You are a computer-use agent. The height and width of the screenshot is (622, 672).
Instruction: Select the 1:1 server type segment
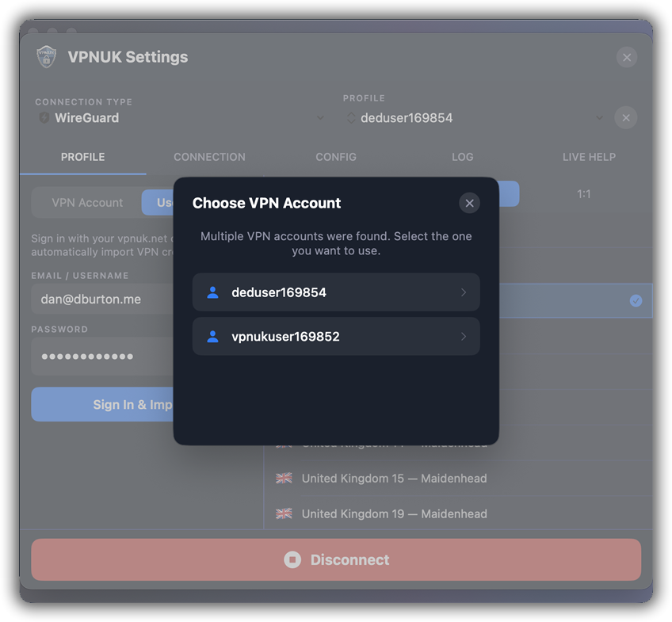584,194
